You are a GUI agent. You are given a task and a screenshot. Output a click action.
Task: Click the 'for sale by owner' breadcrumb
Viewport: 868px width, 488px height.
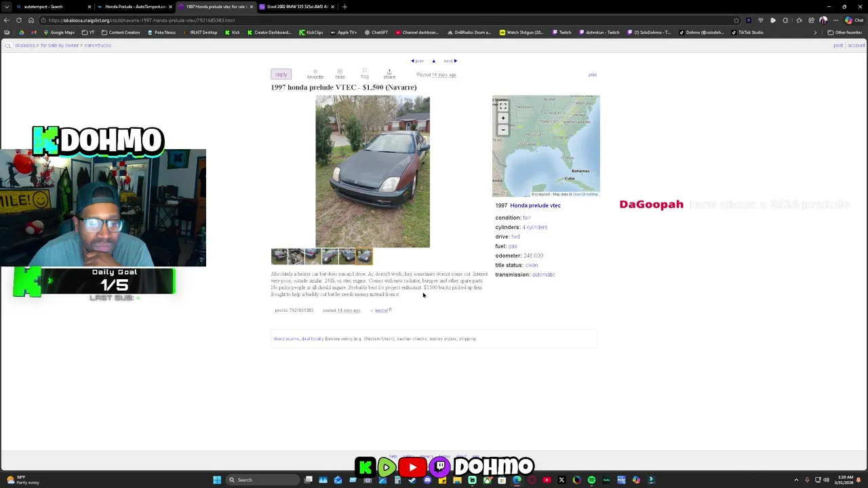[60, 45]
